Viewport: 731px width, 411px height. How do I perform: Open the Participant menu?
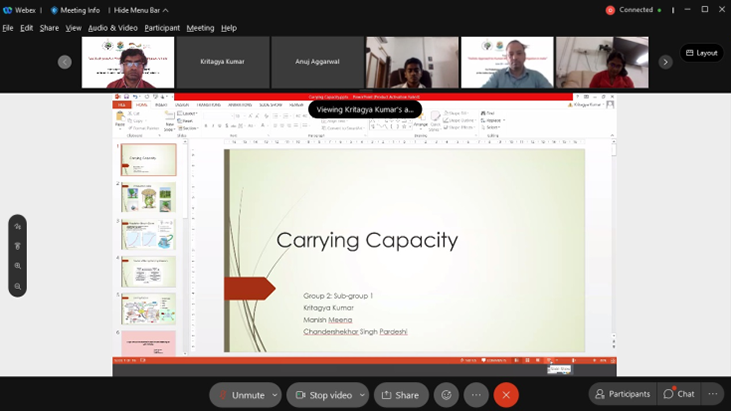[162, 28]
